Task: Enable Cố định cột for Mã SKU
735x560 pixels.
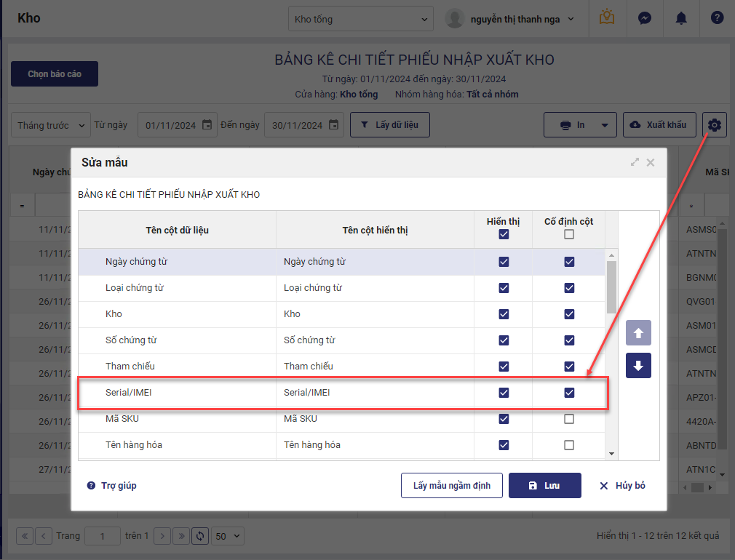Action: pyautogui.click(x=569, y=419)
